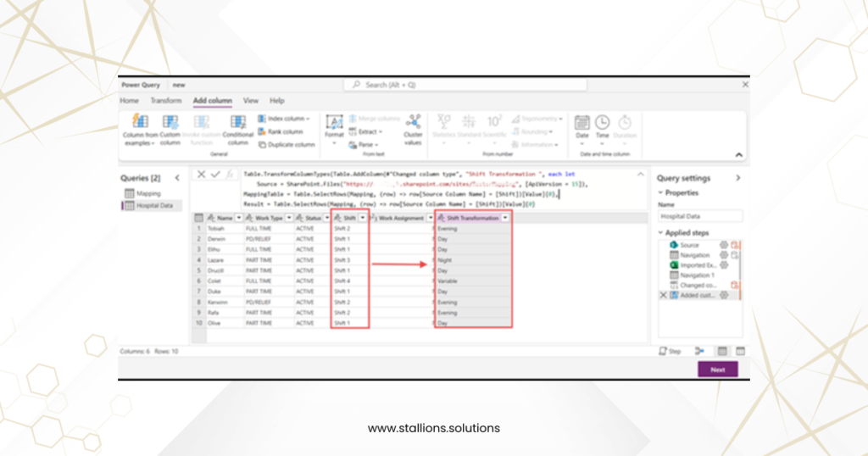Viewport: 868px width, 456px height.
Task: Select the Source applied step
Action: (x=690, y=245)
